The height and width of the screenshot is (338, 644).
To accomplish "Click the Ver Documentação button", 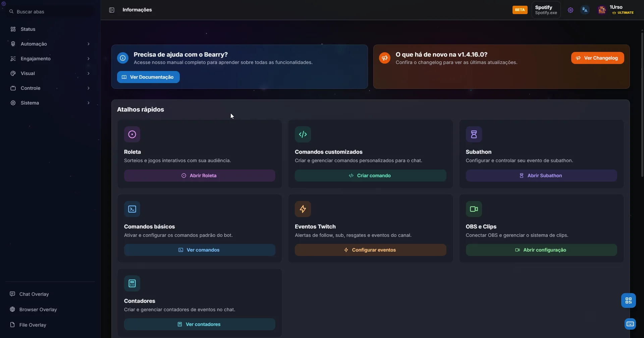I will coord(148,77).
